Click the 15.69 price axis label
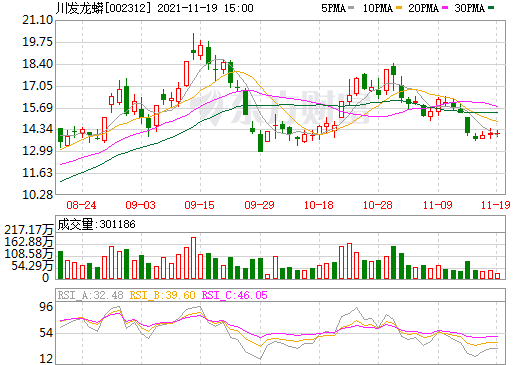Screen dimensions: 520x365 pos(37,108)
